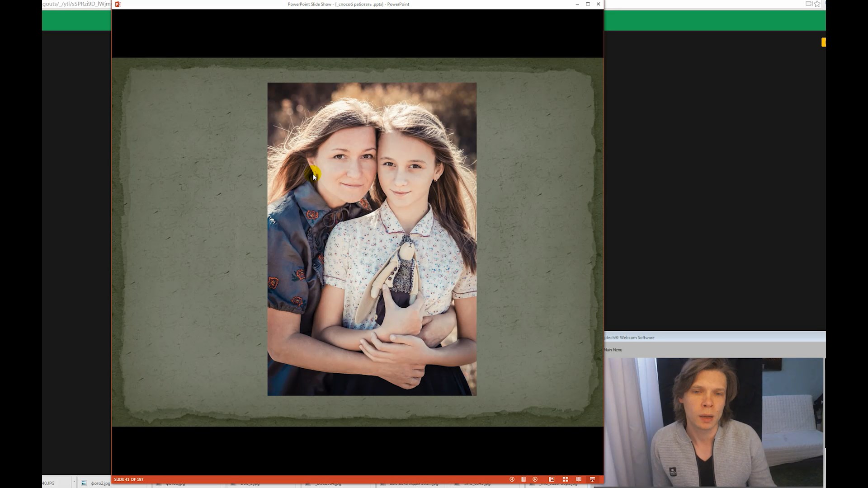The width and height of the screenshot is (868, 488).
Task: Click the webcam video preview
Action: (x=714, y=422)
